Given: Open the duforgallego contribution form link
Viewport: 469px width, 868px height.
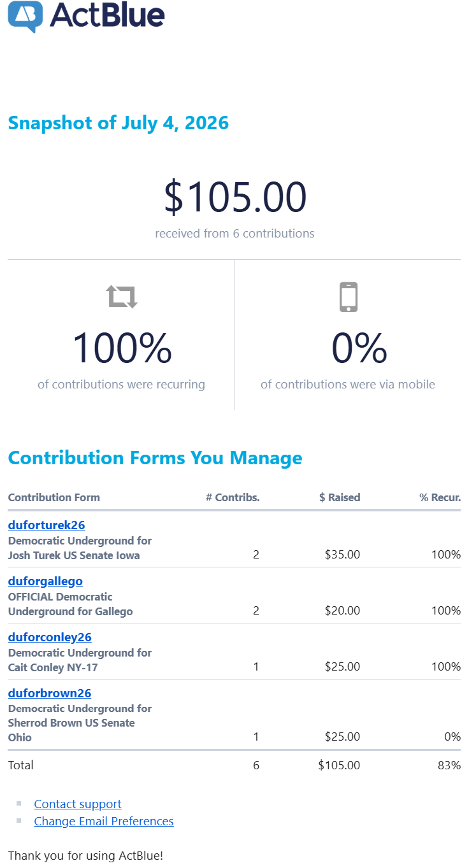Looking at the screenshot, I should 45,581.
